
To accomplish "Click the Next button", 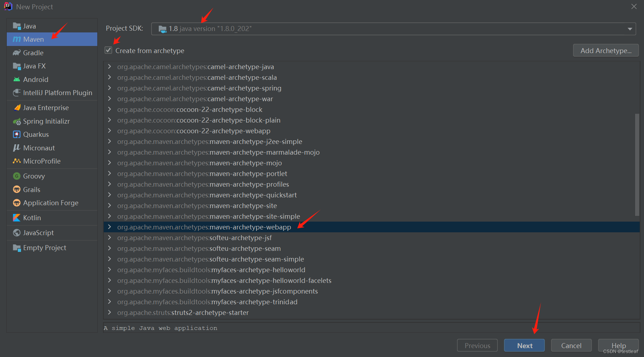I will tap(524, 345).
